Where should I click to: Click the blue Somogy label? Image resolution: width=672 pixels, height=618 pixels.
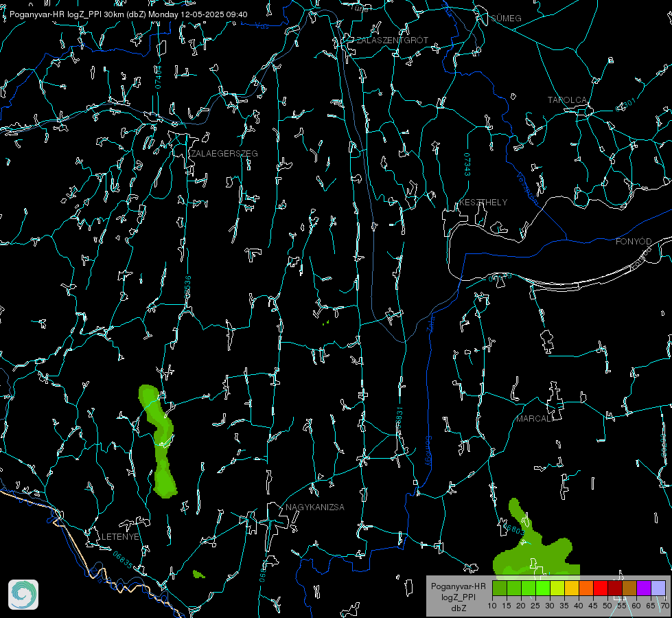(x=428, y=451)
